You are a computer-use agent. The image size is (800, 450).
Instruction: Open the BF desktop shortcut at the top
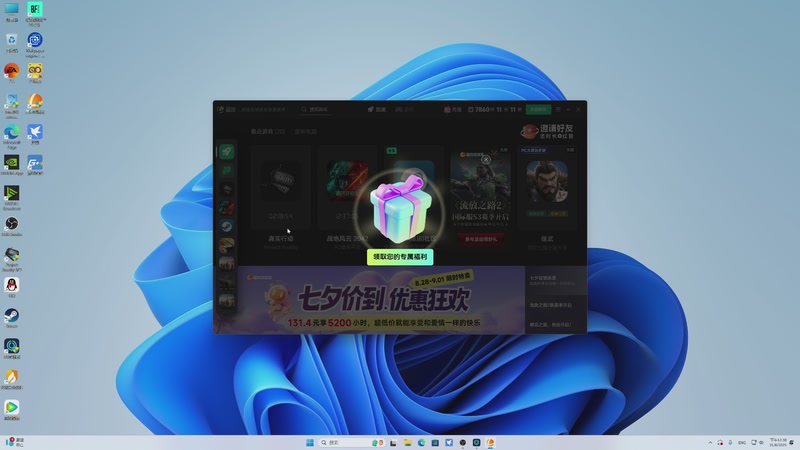pos(35,14)
